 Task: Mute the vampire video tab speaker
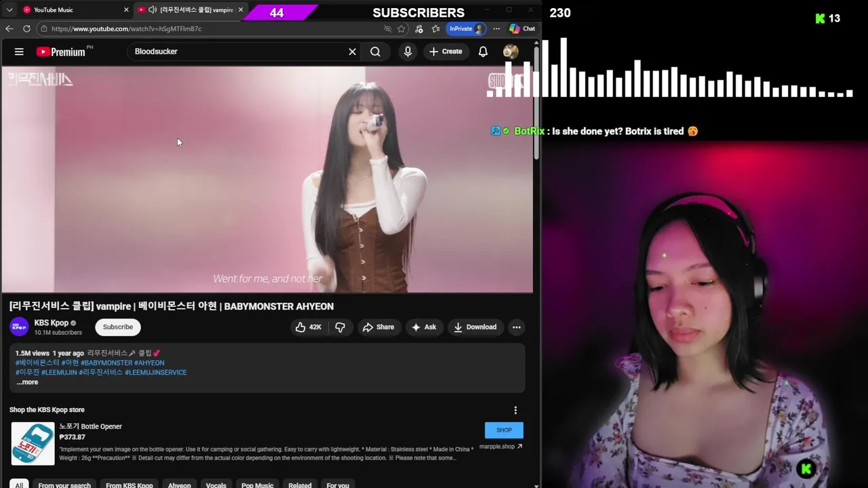153,9
